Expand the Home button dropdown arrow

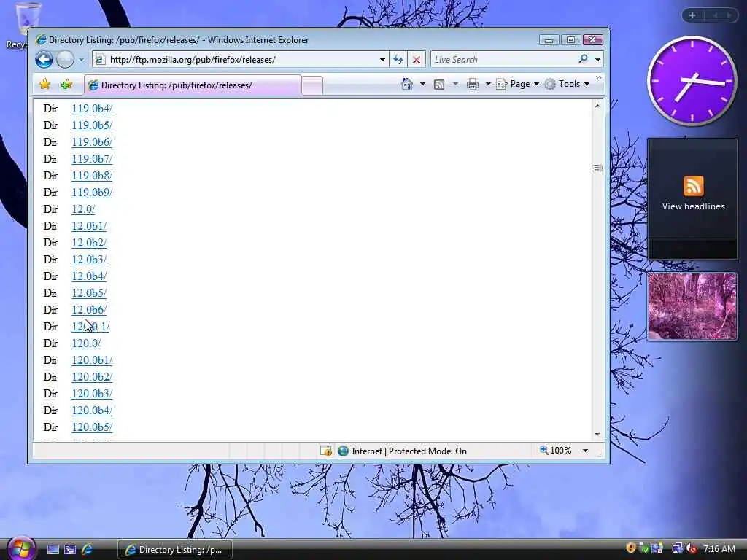pyautogui.click(x=422, y=85)
